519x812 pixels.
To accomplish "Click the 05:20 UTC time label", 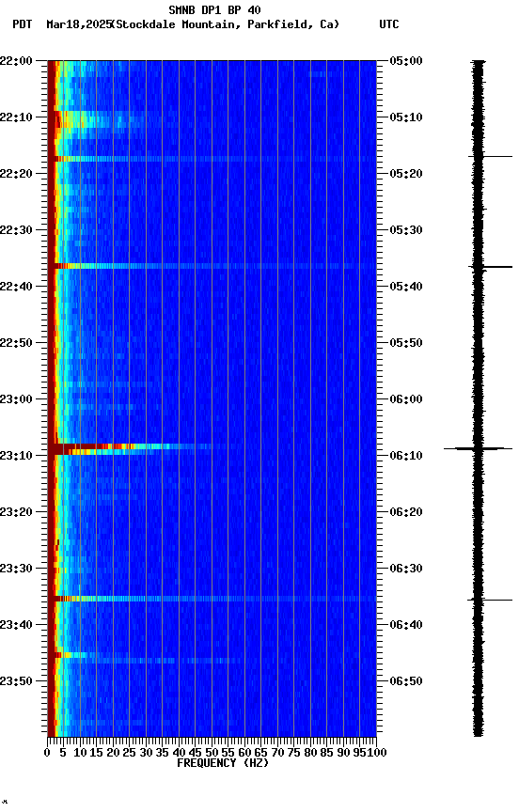I will [x=406, y=174].
